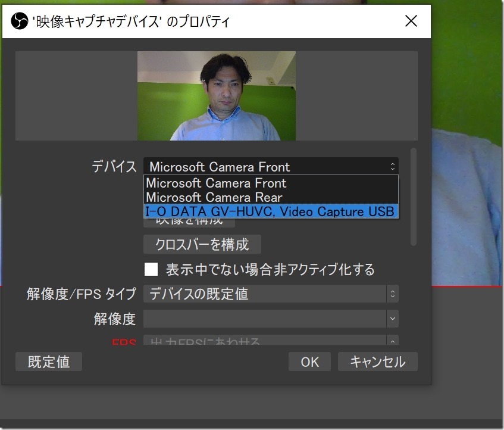504x430 pixels.
Task: Toggle 表示中でない場合非アクティブ化する checkbox
Action: coord(151,270)
